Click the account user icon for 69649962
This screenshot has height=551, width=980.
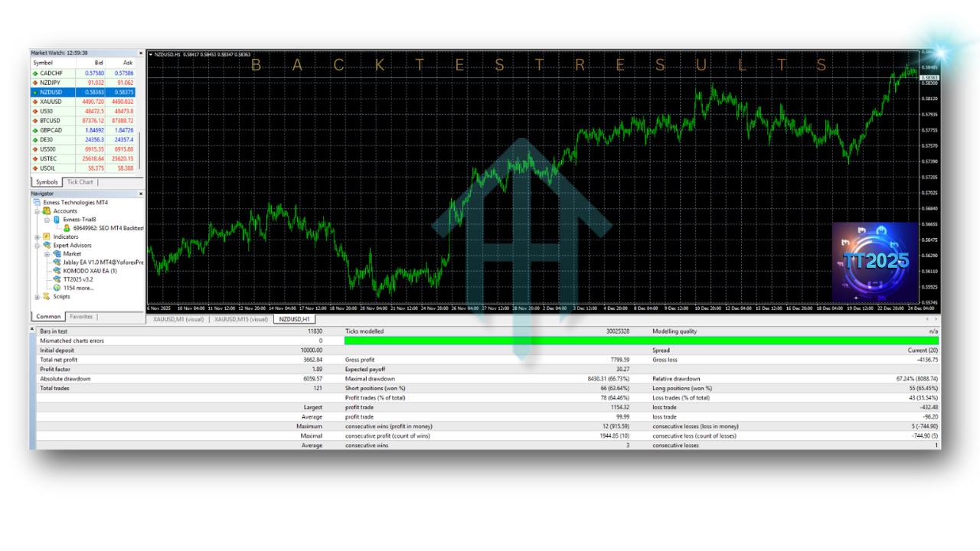(x=67, y=228)
